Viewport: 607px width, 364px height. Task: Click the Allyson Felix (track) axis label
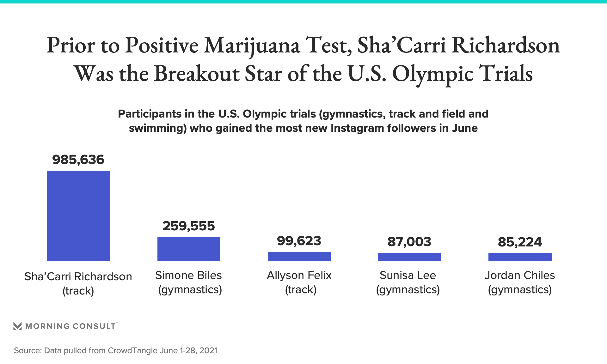pyautogui.click(x=299, y=282)
